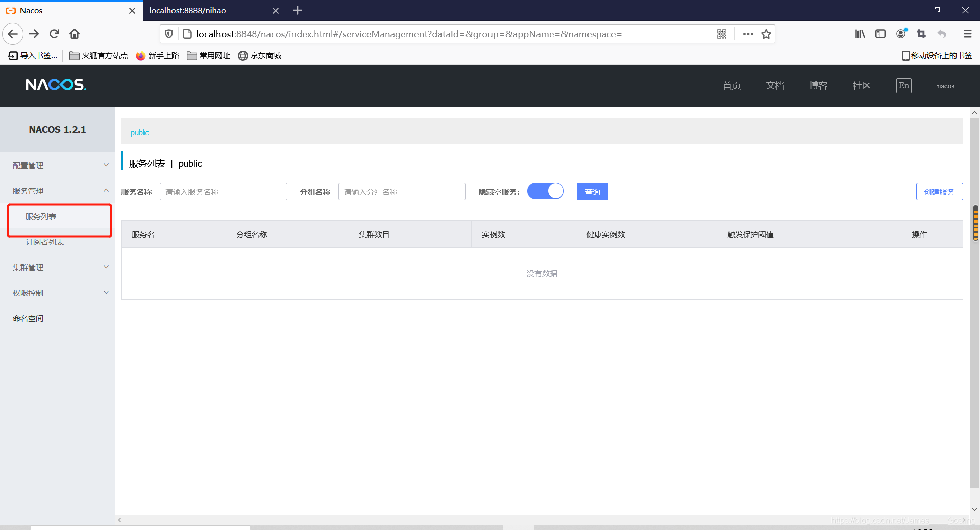
Task: Click the vertical scrollbar up arrow
Action: tap(974, 112)
